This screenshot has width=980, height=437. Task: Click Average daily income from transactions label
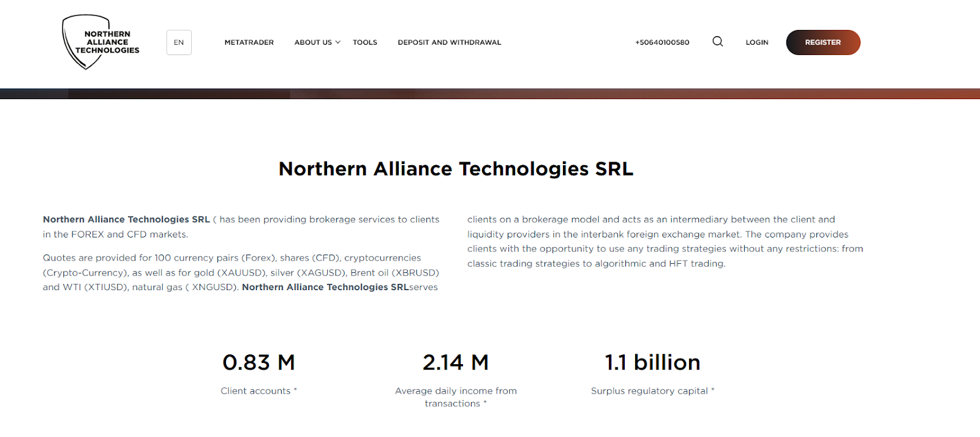coord(456,397)
